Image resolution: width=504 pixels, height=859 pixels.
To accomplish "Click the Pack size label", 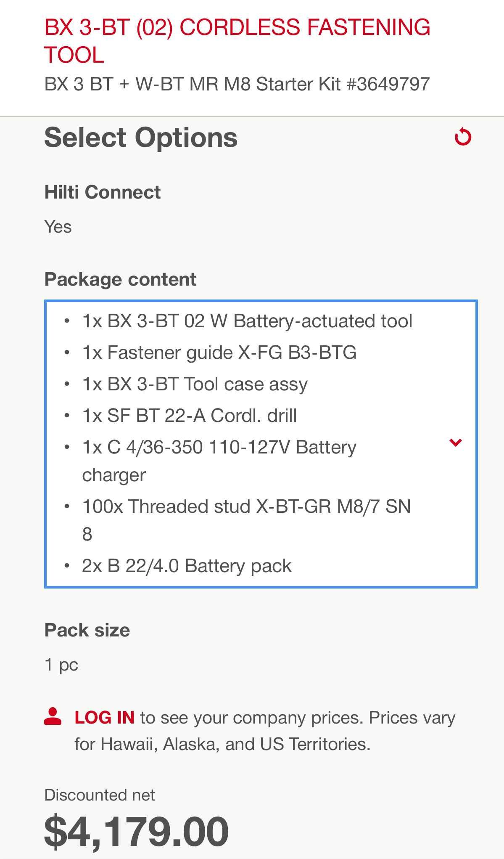I will (87, 630).
